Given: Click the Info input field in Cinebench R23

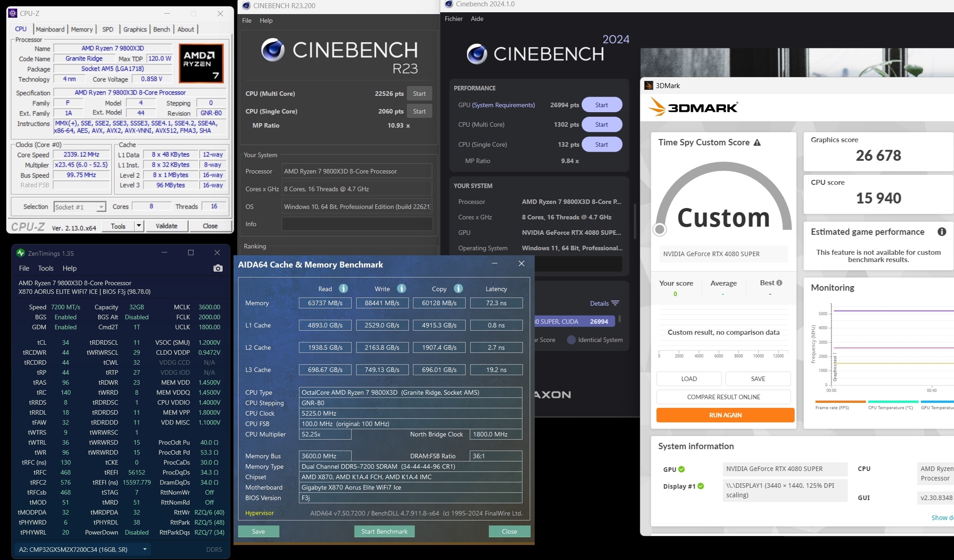Looking at the screenshot, I should [357, 224].
